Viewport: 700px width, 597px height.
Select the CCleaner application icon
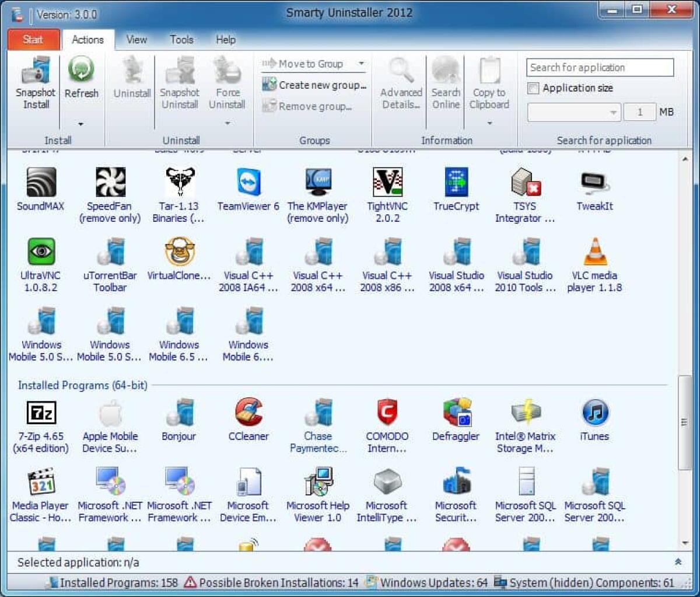point(247,412)
